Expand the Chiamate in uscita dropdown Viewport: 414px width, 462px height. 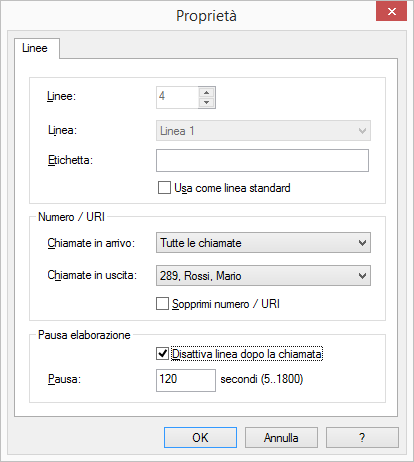(x=263, y=276)
